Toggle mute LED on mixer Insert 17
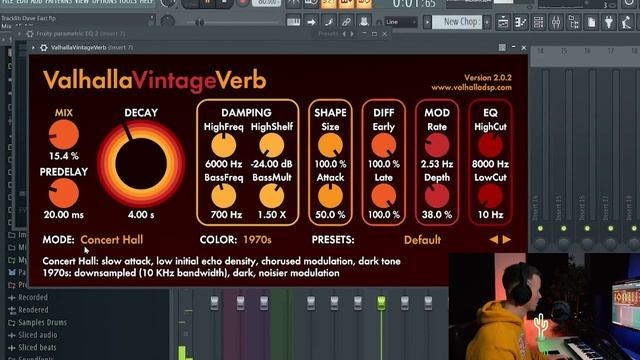 (x=611, y=229)
